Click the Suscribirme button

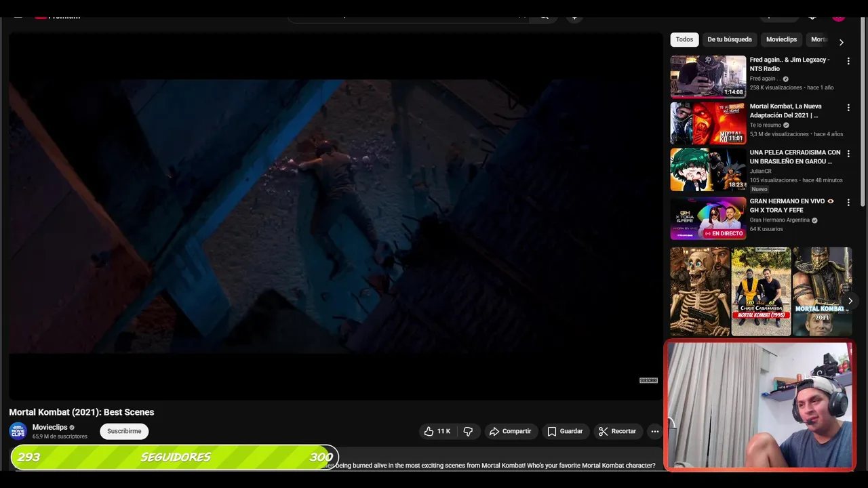[124, 431]
